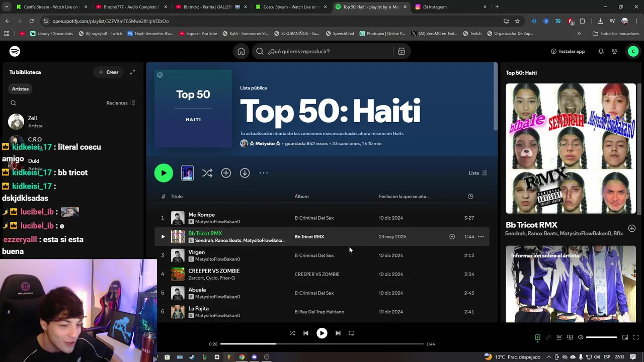Sort by the duration clock column header
This screenshot has height=362, width=644.
(x=470, y=197)
